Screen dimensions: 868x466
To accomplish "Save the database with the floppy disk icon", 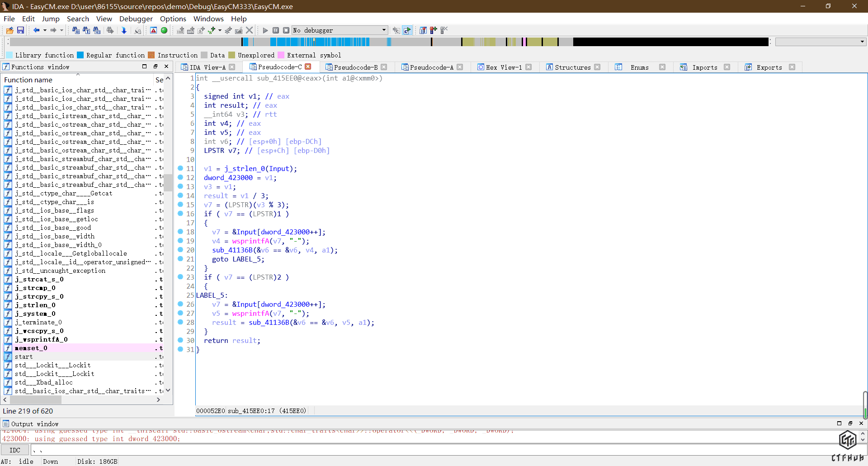I will (x=20, y=30).
